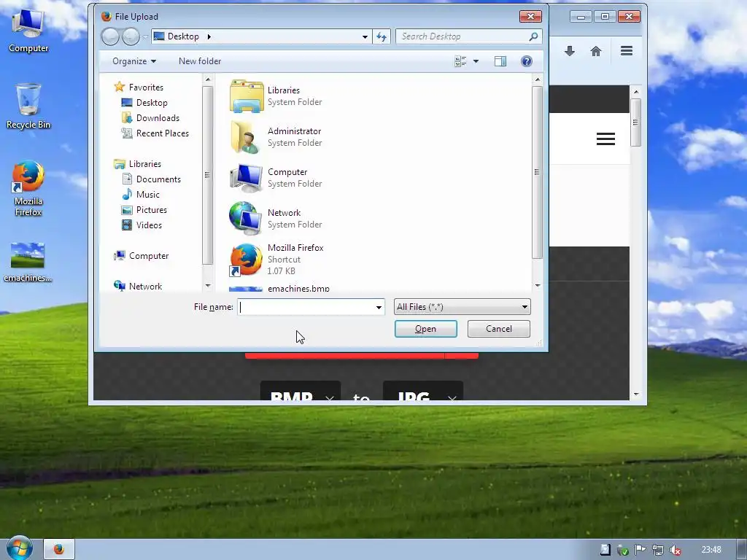The image size is (747, 560).
Task: Click the Cancel button
Action: point(499,329)
